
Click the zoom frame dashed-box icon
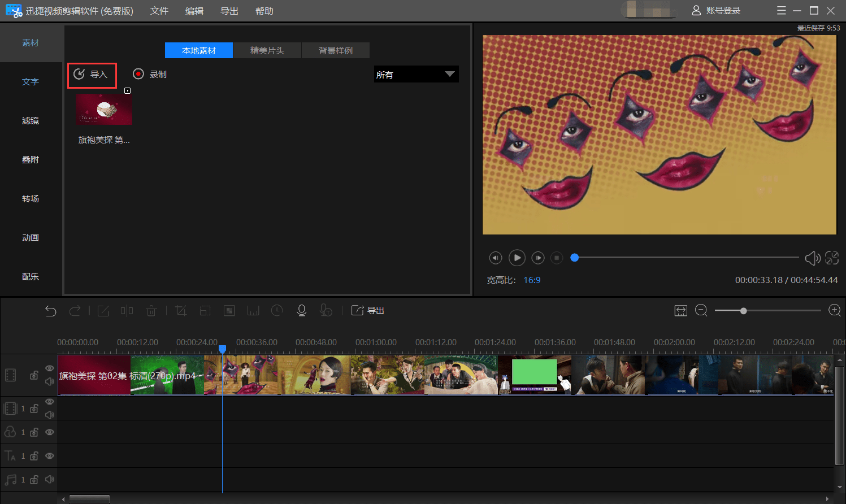pyautogui.click(x=205, y=311)
